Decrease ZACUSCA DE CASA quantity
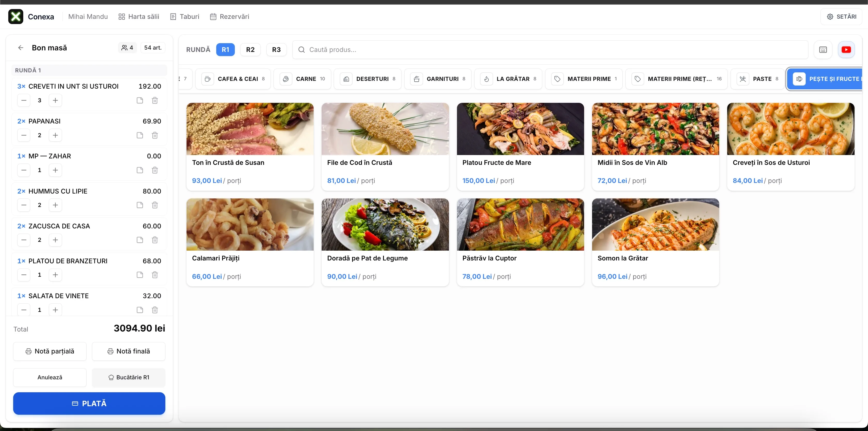This screenshot has height=431, width=868. coord(24,240)
